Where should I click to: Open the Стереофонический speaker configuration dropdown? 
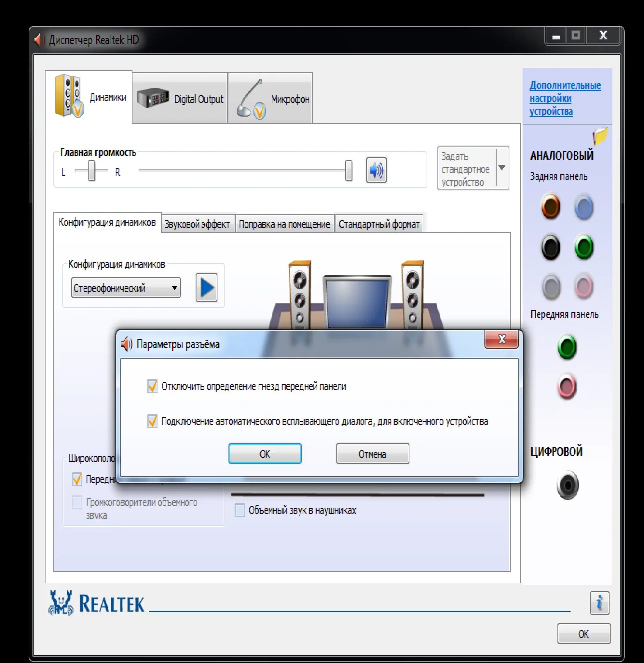[x=126, y=288]
